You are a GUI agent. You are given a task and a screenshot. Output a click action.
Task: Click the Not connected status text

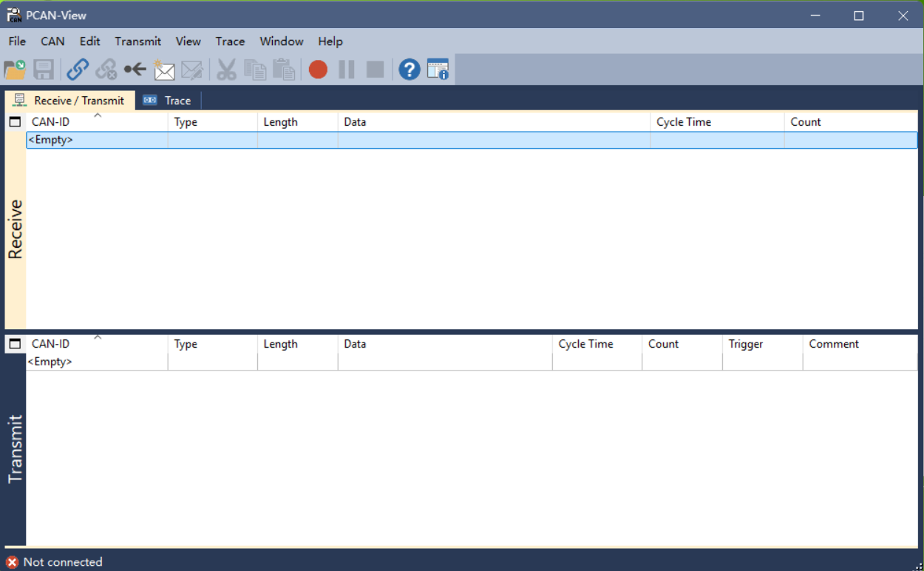point(63,562)
